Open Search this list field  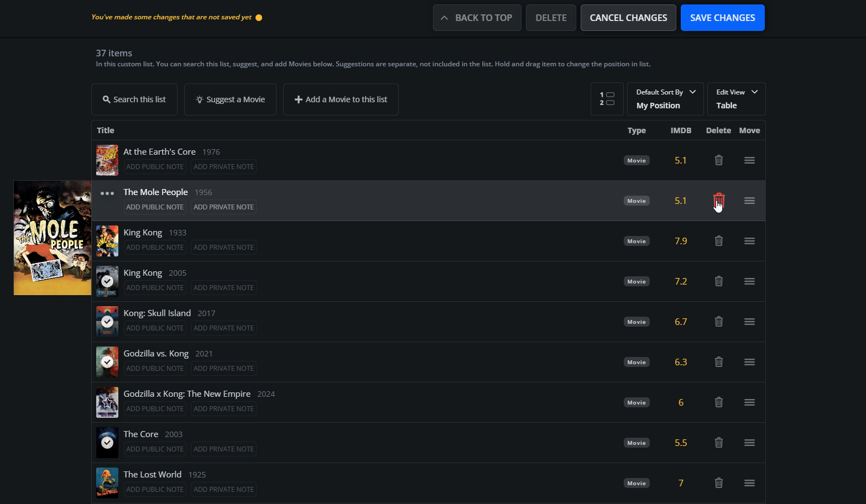[x=134, y=99]
